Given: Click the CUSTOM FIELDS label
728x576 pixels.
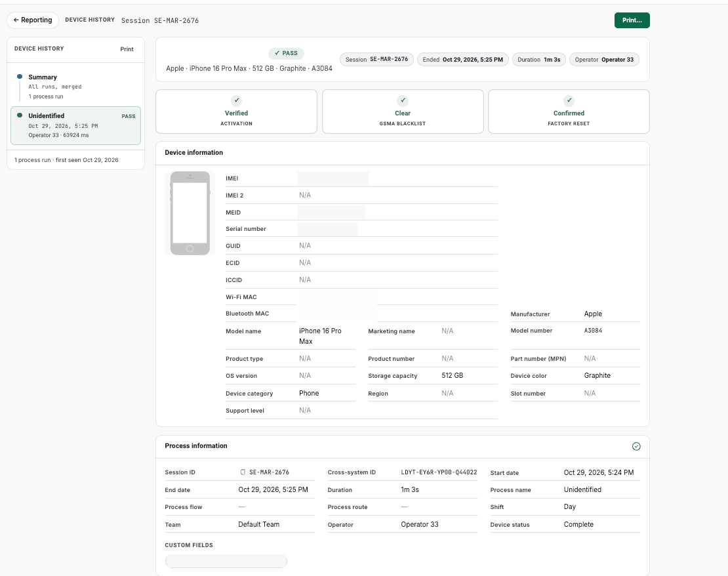Looking at the screenshot, I should tap(188, 545).
